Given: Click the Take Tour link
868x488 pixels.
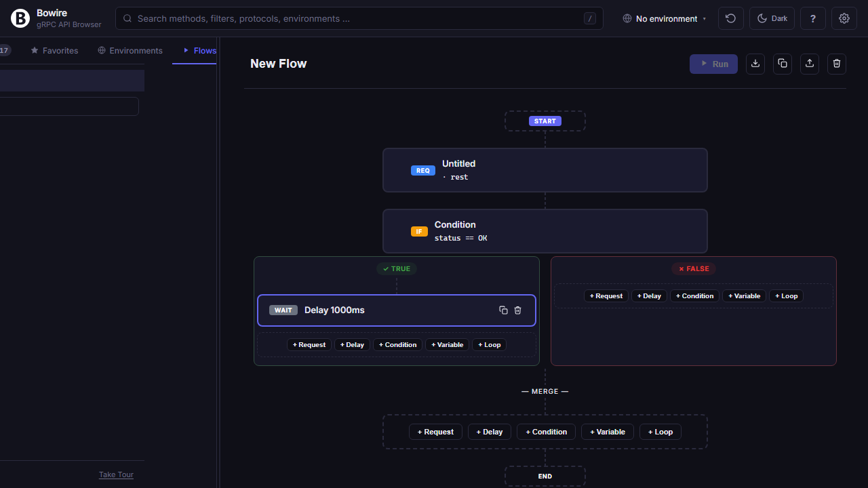Looking at the screenshot, I should coord(116,474).
